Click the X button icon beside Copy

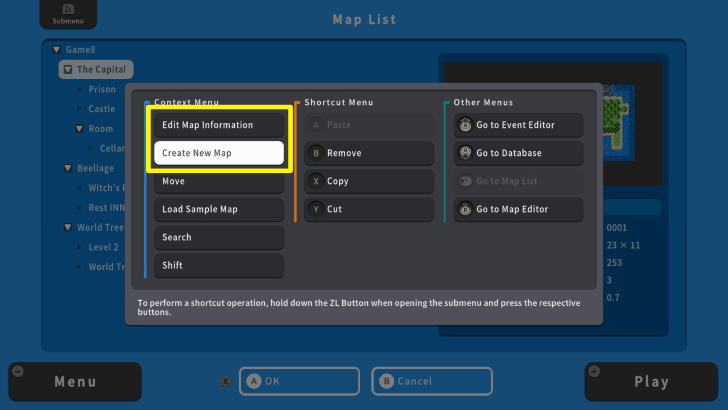(316, 181)
